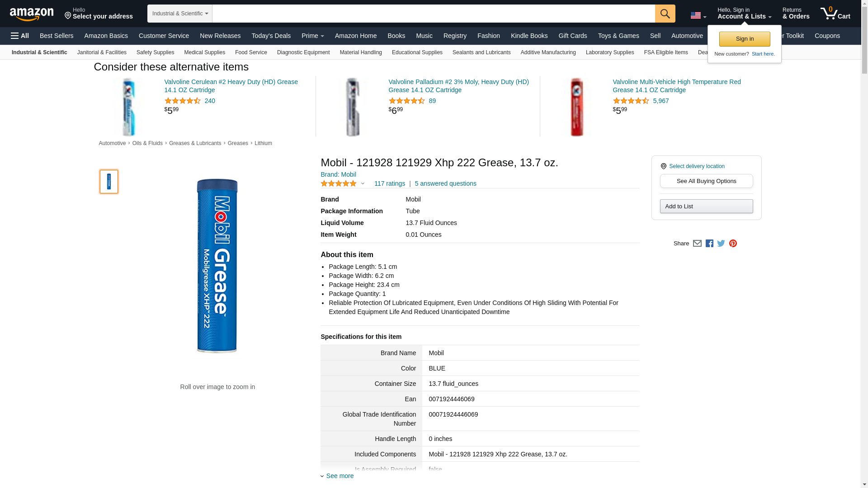The image size is (868, 488).
Task: Share the product on Pinterest
Action: coord(733,244)
